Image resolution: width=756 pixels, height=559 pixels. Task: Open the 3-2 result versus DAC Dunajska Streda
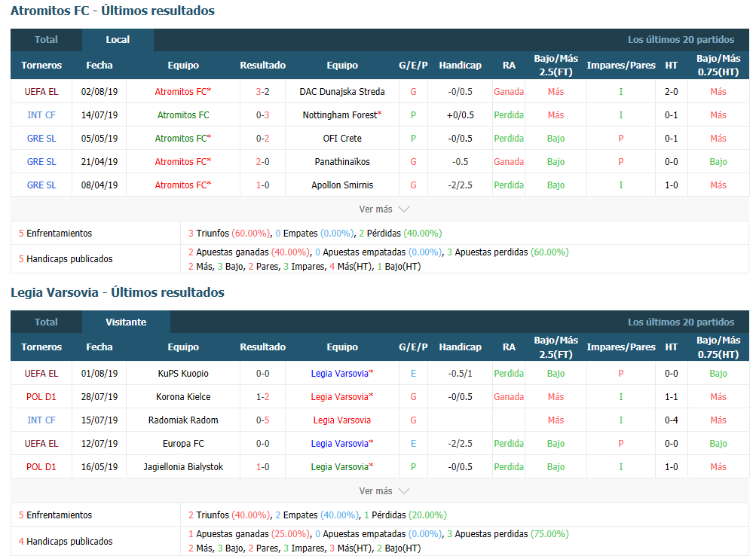click(x=263, y=92)
